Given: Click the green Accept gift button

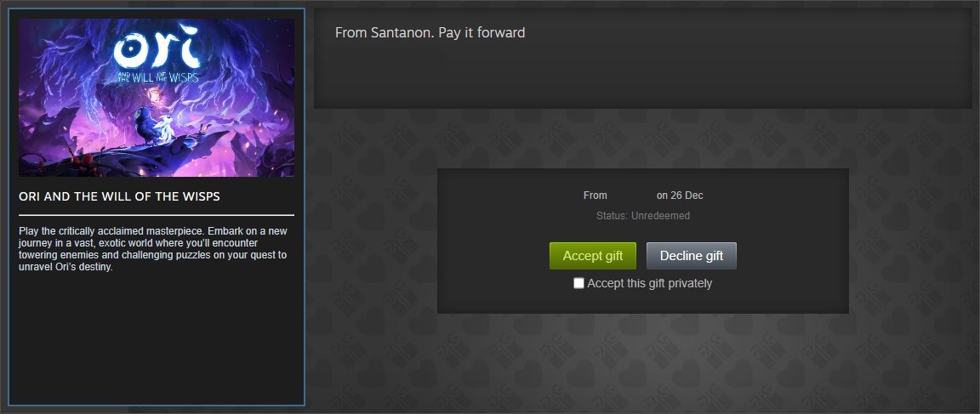Looking at the screenshot, I should click(x=592, y=256).
